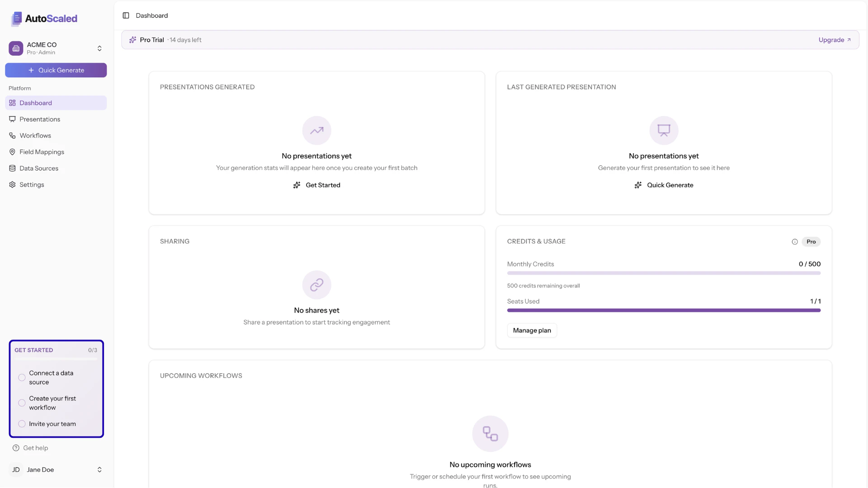Click the ACME CO building icon
The image size is (868, 488).
click(x=16, y=48)
